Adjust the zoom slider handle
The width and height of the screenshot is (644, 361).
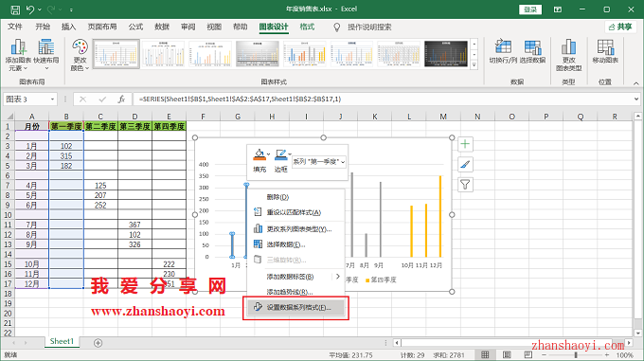(x=576, y=354)
